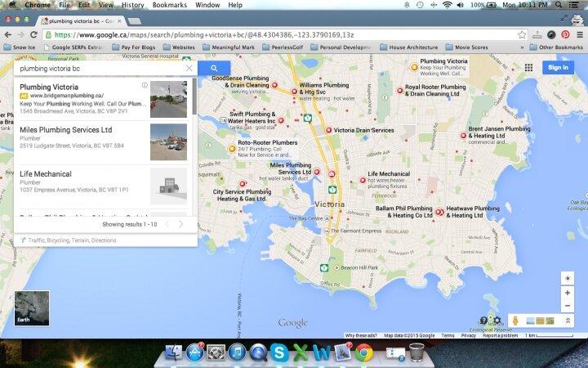588x368 pixels.
Task: Click the Victoria Drain Services map pin
Action: [328, 130]
